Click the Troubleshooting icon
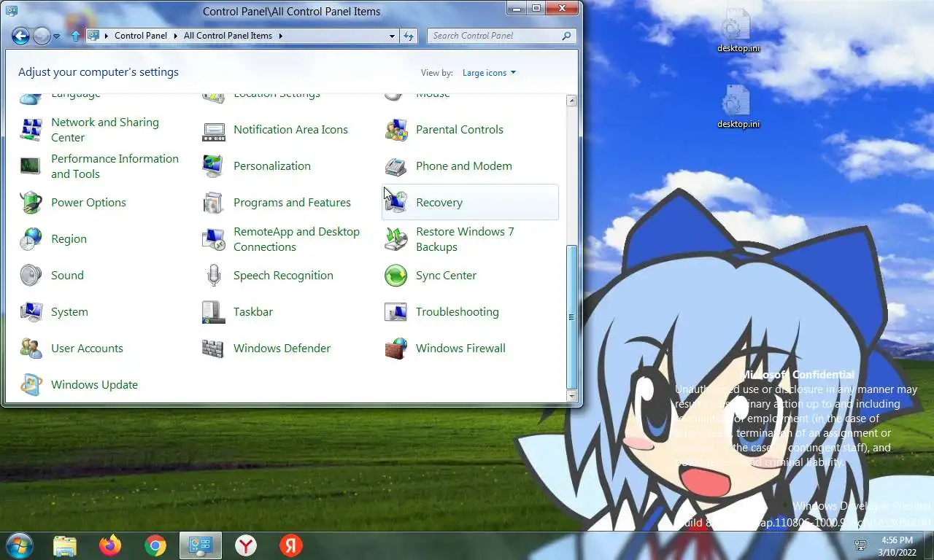Viewport: 934px width, 560px height. pos(395,312)
